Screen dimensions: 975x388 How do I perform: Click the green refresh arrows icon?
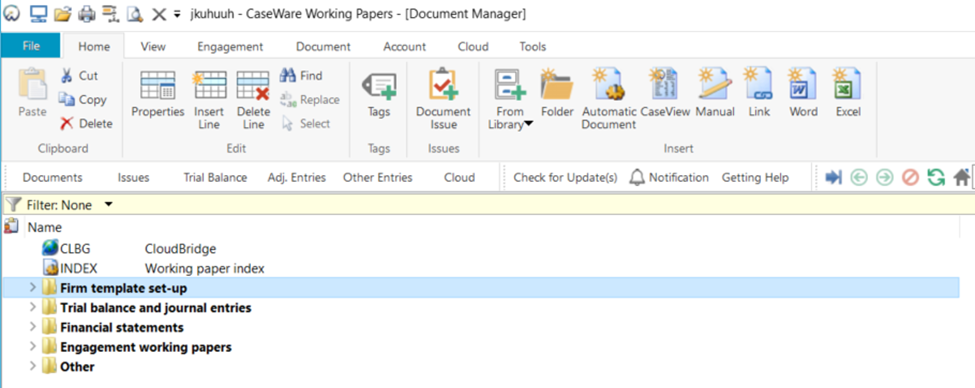[x=935, y=178]
